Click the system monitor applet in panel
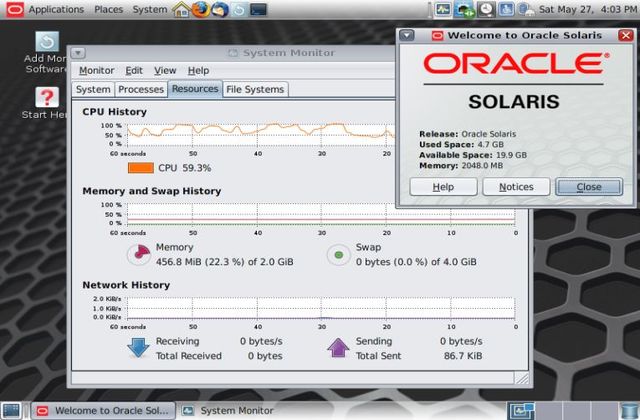This screenshot has height=420, width=640. click(443, 9)
